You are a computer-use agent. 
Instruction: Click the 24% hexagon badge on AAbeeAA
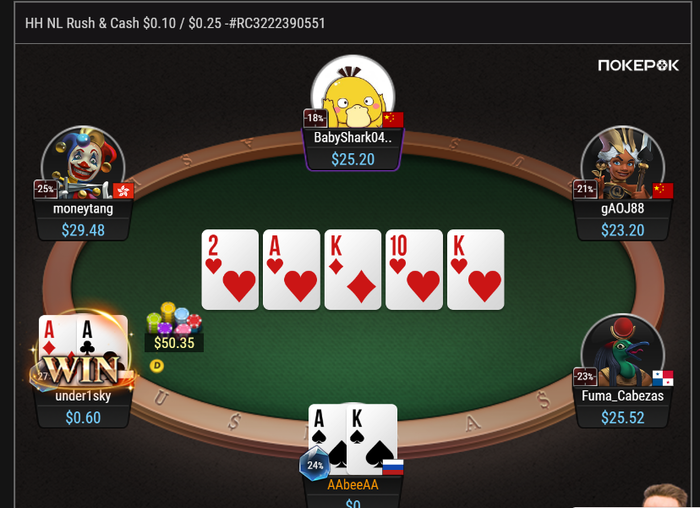coord(315,465)
